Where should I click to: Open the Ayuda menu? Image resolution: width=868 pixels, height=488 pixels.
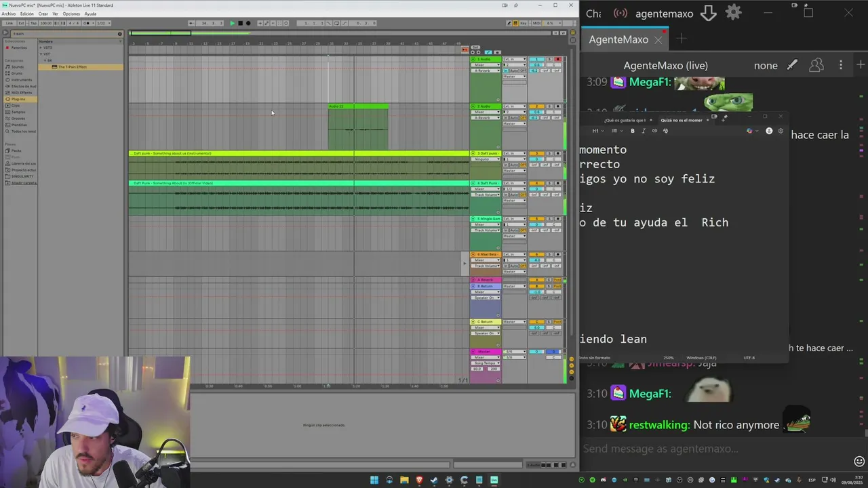tap(90, 14)
